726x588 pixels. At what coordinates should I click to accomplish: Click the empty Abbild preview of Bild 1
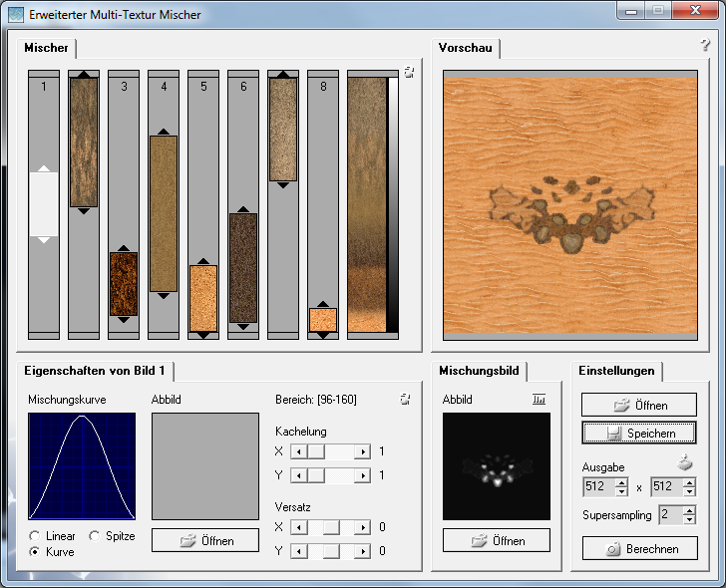pos(205,466)
